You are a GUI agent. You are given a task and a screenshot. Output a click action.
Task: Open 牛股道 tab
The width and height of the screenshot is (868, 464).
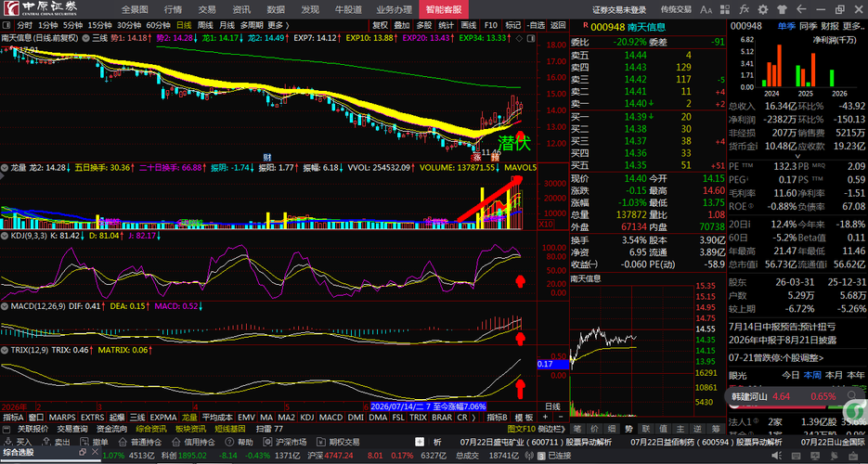[x=349, y=9]
